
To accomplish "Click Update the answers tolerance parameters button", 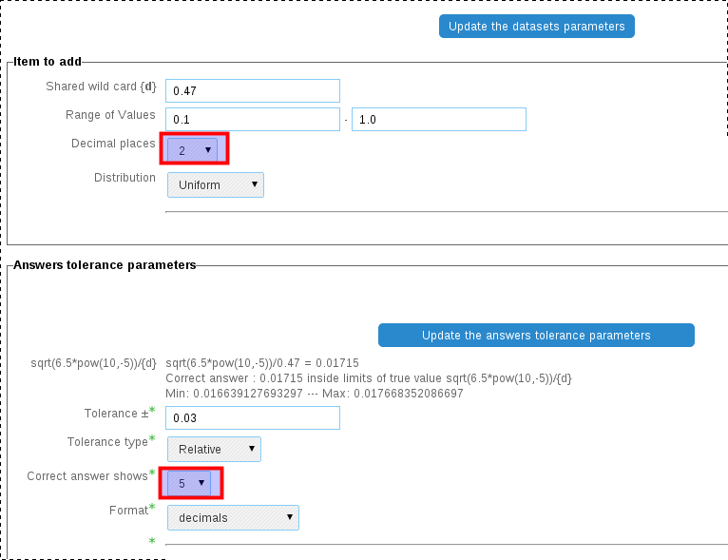I will (x=536, y=336).
